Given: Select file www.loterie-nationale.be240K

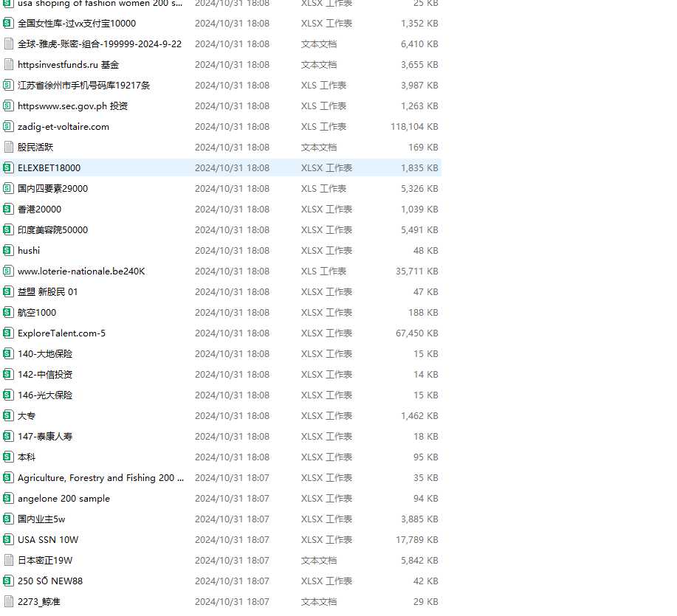Looking at the screenshot, I should coord(81,271).
